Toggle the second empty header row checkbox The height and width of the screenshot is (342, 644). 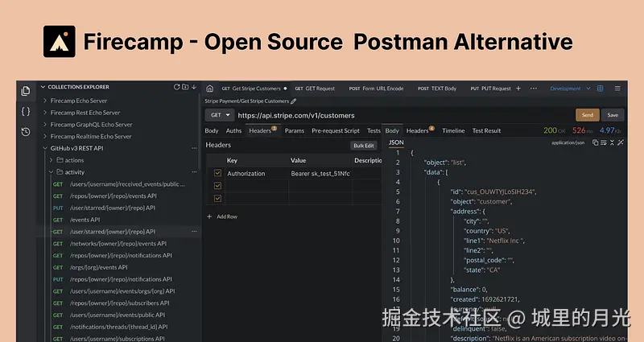click(x=217, y=186)
